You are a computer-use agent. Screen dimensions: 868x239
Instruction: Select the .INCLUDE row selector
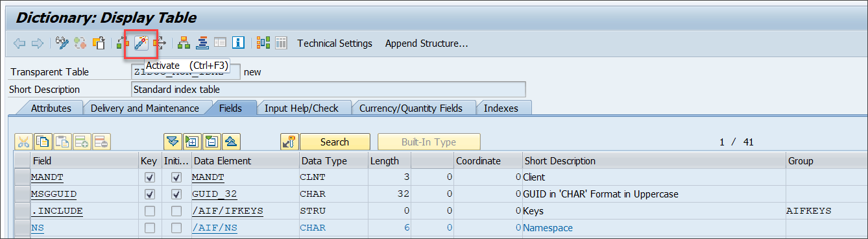[x=22, y=211]
